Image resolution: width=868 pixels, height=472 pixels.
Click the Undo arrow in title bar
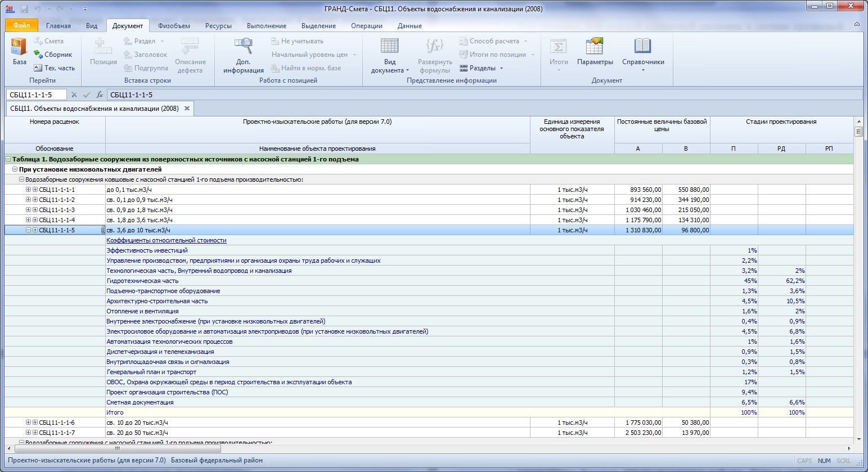(38, 9)
